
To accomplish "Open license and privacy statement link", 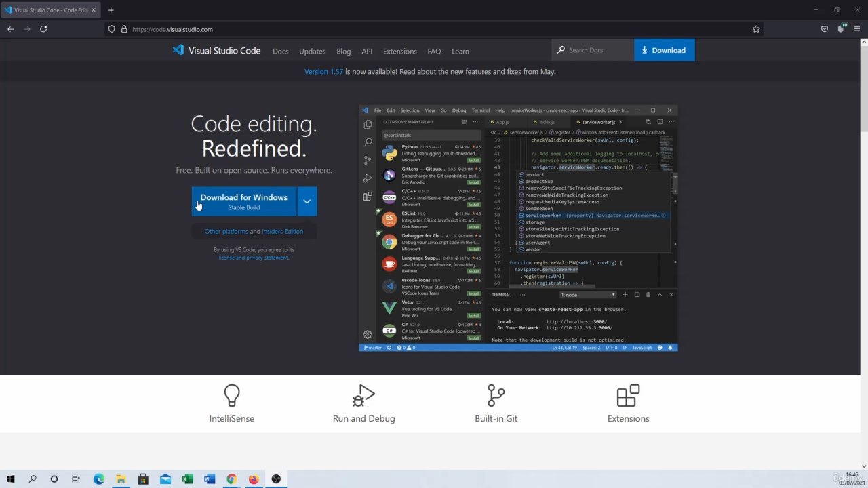I will click(254, 258).
